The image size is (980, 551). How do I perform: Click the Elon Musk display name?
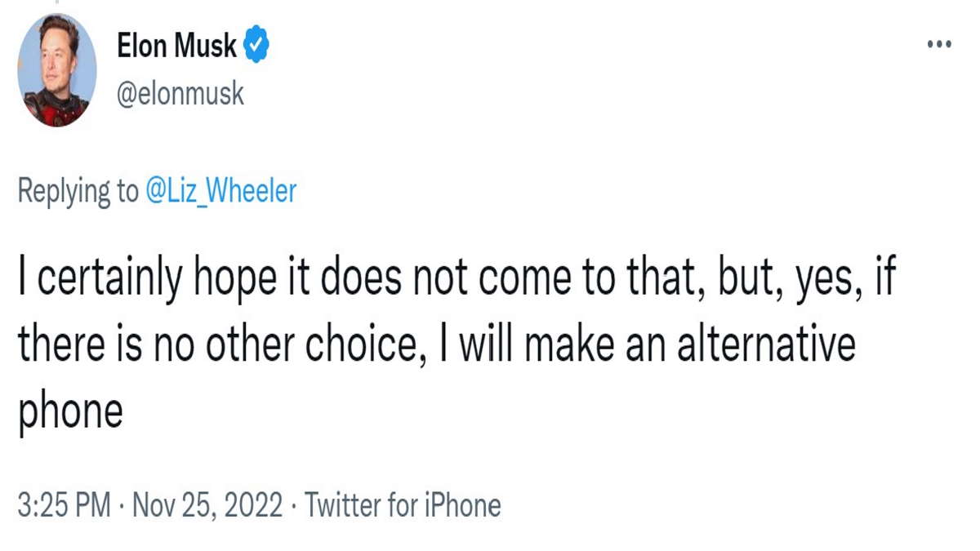click(x=176, y=47)
